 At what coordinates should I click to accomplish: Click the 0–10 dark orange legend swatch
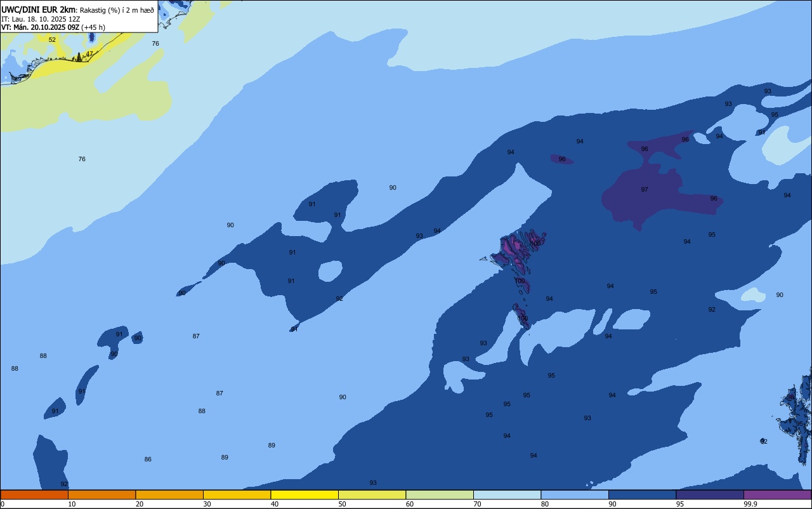[34, 494]
